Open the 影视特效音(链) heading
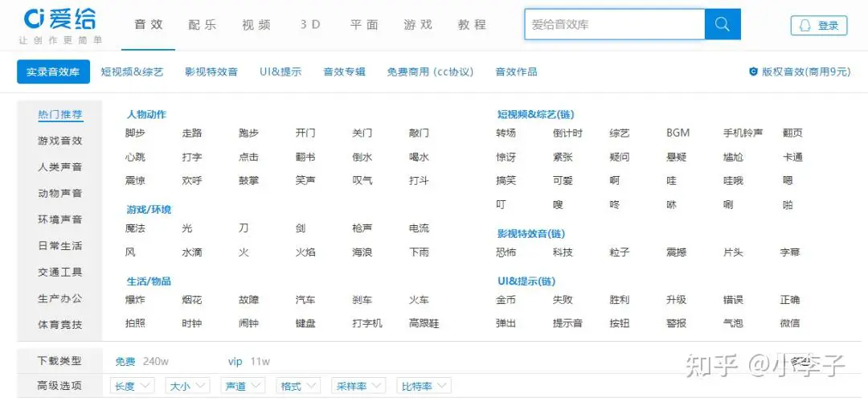 click(x=531, y=234)
